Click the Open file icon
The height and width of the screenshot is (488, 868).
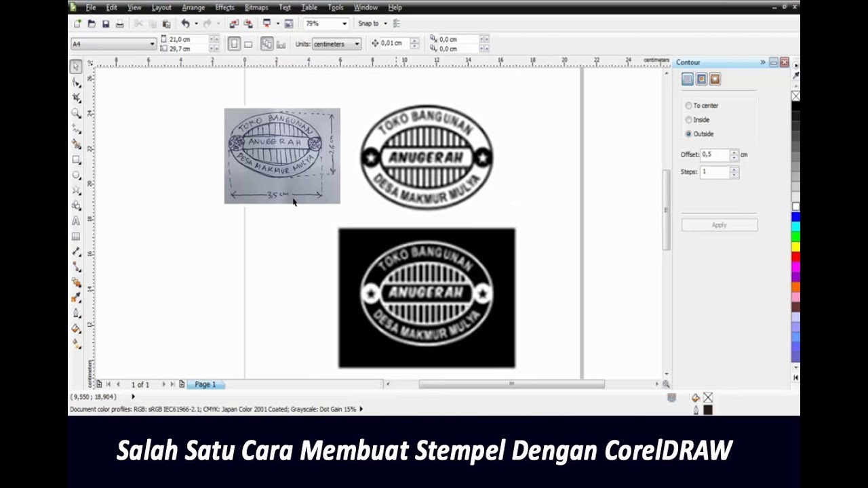(92, 24)
